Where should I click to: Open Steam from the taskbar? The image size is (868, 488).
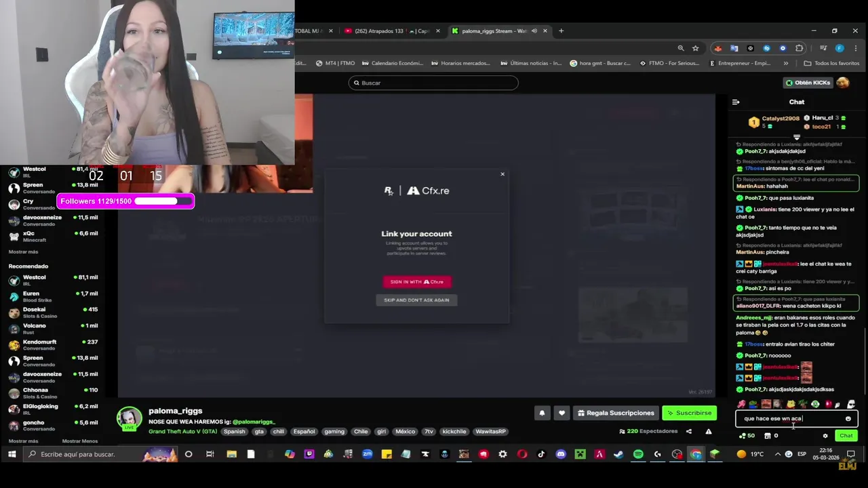(619, 454)
